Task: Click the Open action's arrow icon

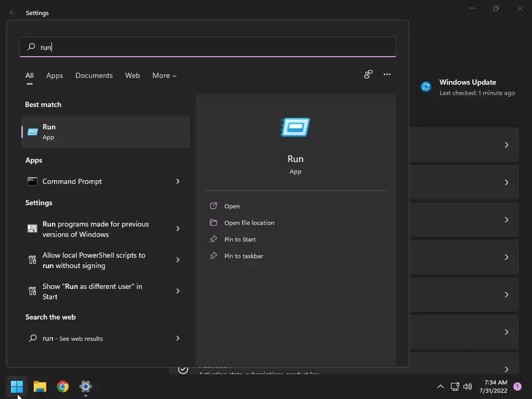Action: click(214, 206)
